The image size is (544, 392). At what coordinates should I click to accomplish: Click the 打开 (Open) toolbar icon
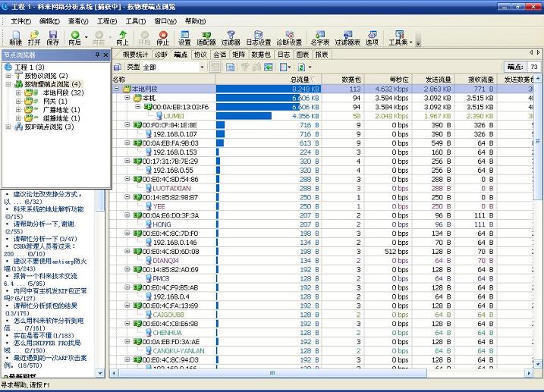pyautogui.click(x=34, y=37)
